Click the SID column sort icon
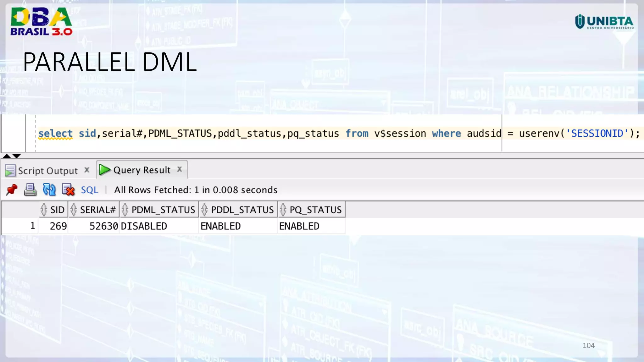Screen dimensions: 644x362 [44, 210]
